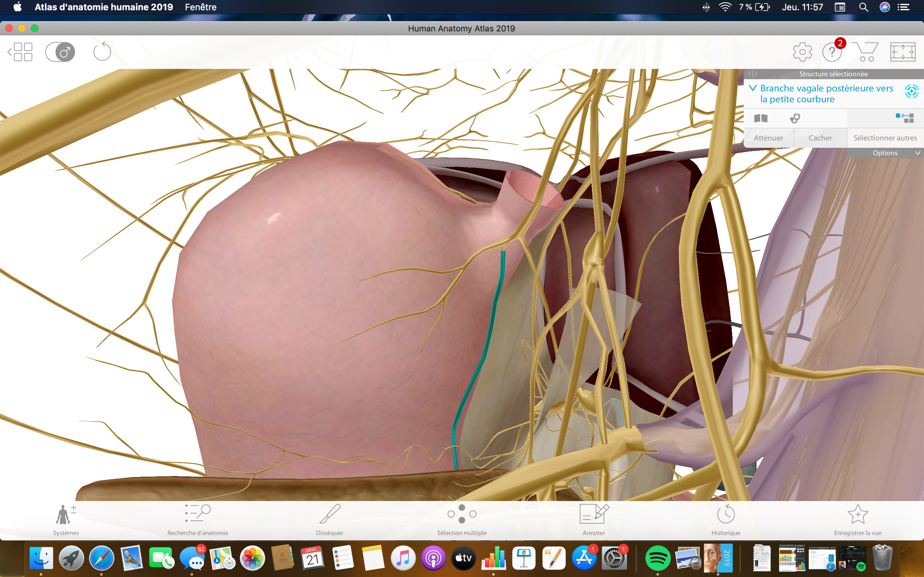The image size is (924, 577).
Task: Toggle Sélection multiple mode
Action: (462, 519)
